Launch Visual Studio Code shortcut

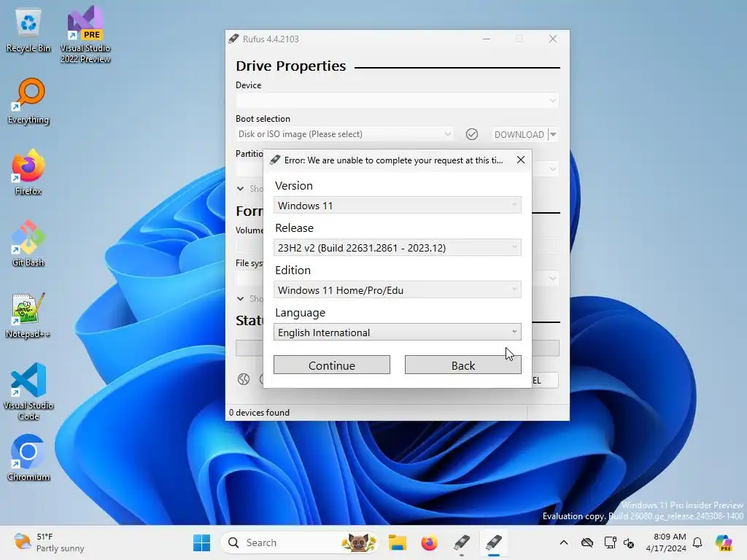click(28, 392)
